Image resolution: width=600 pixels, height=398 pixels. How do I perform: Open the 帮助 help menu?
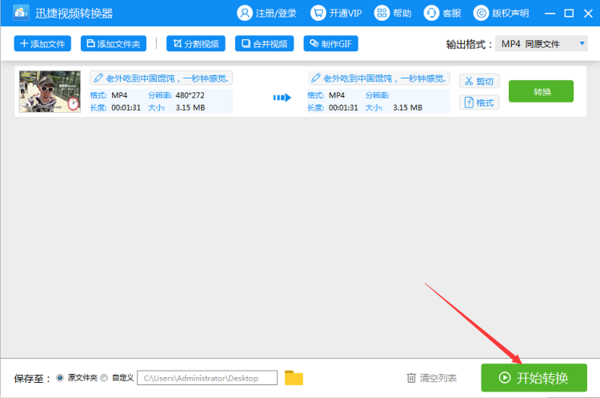[x=393, y=13]
